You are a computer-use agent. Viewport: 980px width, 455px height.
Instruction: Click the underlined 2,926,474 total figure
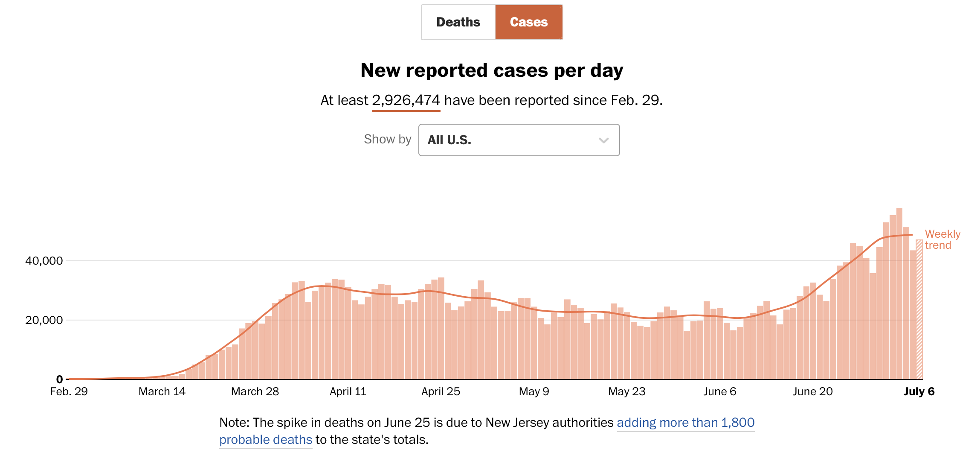click(x=406, y=100)
